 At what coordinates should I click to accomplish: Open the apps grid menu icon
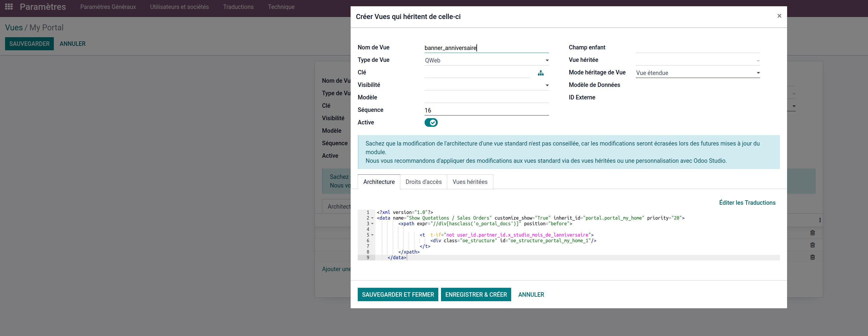(9, 7)
